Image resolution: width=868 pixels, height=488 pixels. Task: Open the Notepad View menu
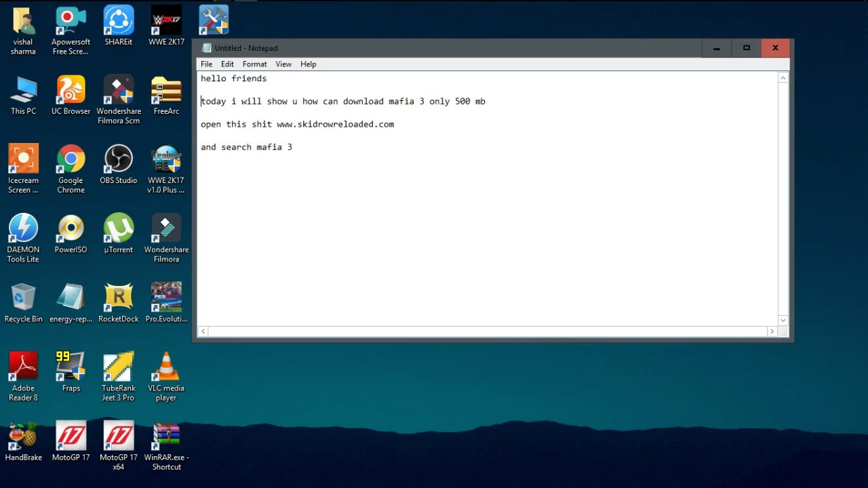click(283, 64)
